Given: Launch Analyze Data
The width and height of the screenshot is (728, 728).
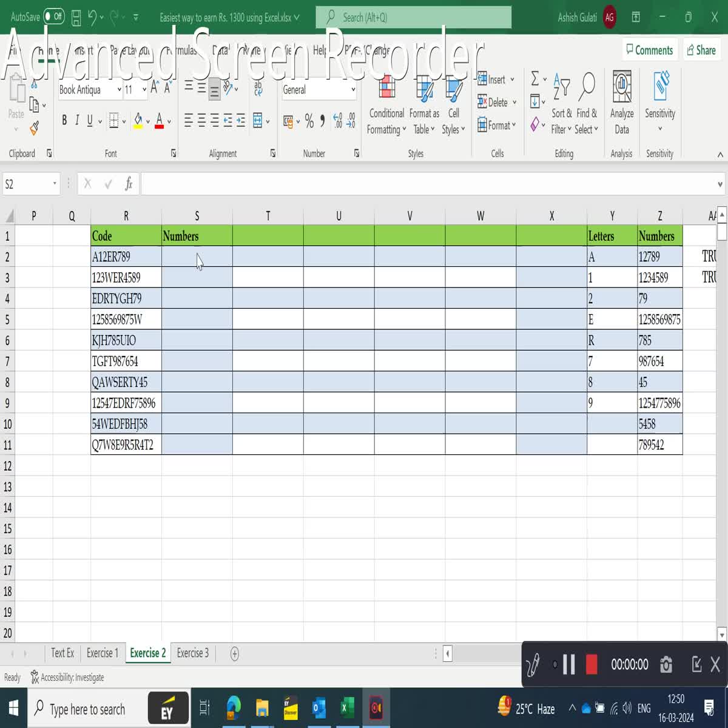Looking at the screenshot, I should [x=621, y=104].
